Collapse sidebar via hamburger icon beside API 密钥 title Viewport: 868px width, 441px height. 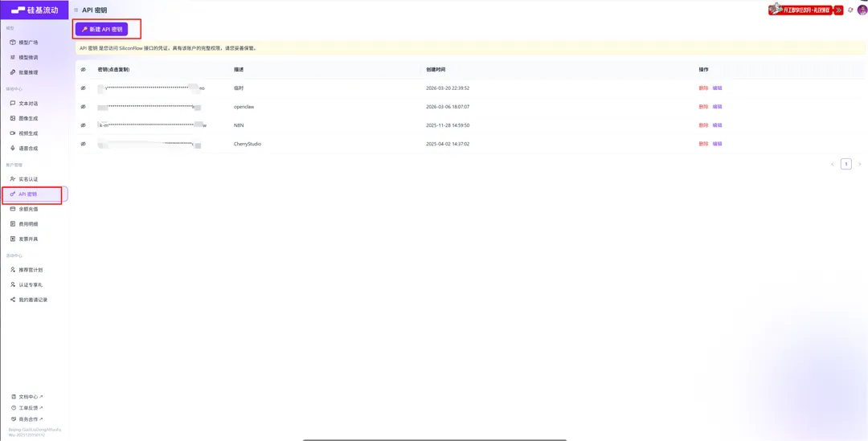point(76,10)
